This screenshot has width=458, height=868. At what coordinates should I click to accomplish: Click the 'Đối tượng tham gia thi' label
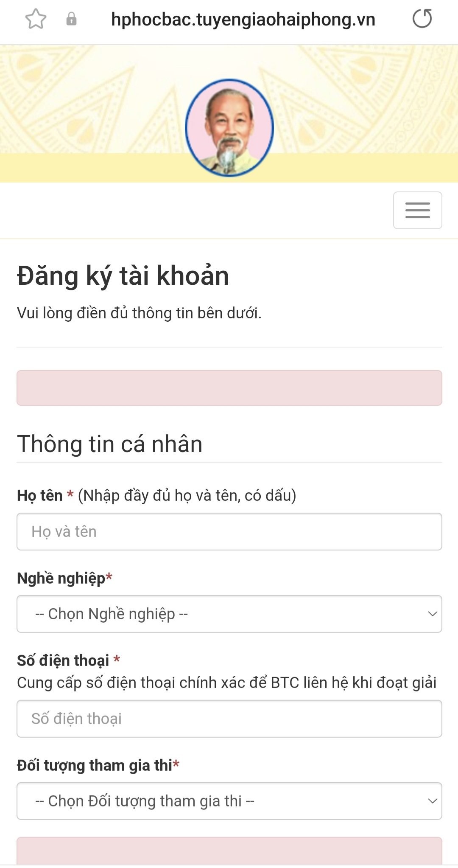tap(95, 765)
